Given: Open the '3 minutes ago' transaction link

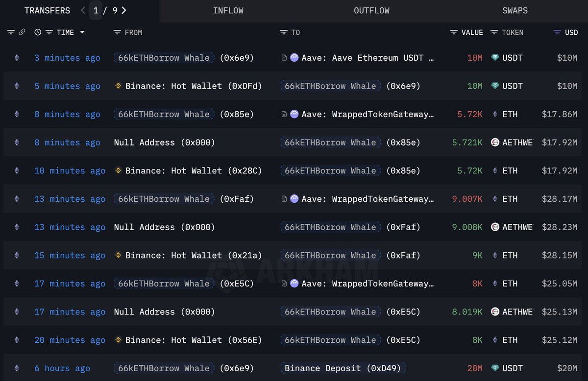Looking at the screenshot, I should pyautogui.click(x=67, y=58).
